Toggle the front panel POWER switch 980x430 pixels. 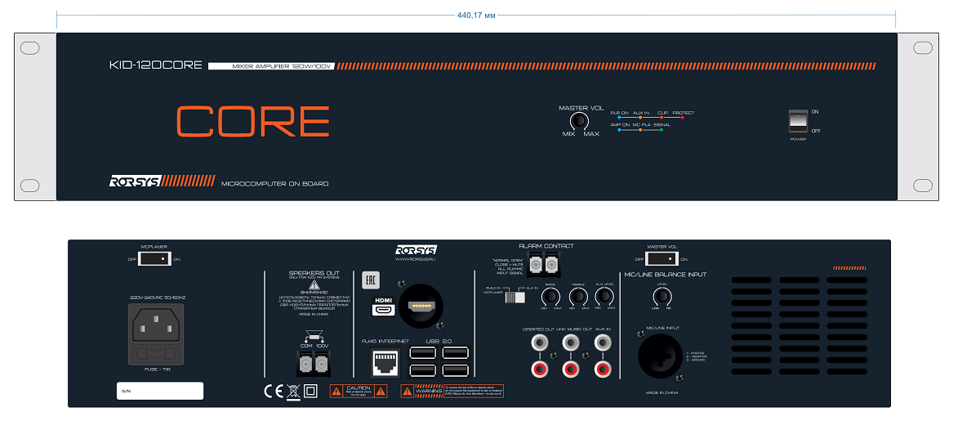798,121
